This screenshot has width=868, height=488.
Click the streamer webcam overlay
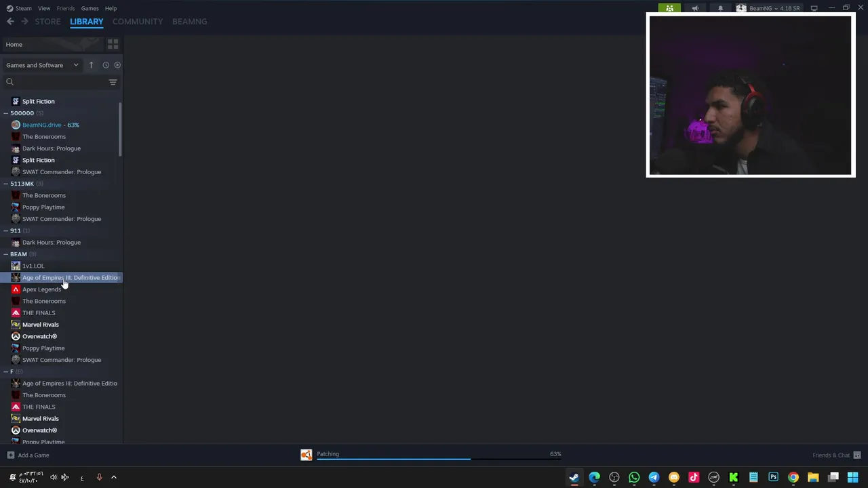(x=751, y=95)
